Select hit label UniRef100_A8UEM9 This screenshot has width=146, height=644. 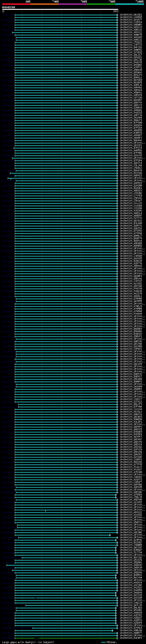click(131, 130)
